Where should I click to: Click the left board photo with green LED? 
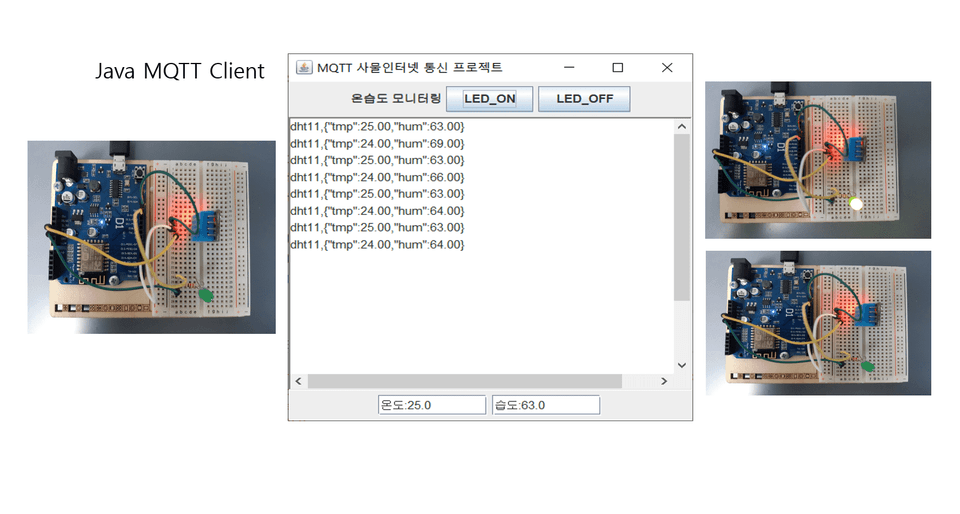[151, 237]
